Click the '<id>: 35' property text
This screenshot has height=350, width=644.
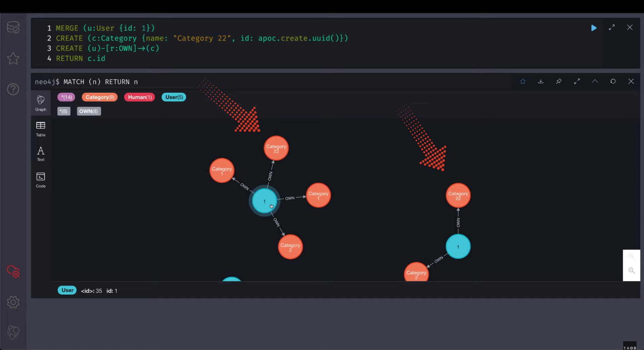(91, 291)
